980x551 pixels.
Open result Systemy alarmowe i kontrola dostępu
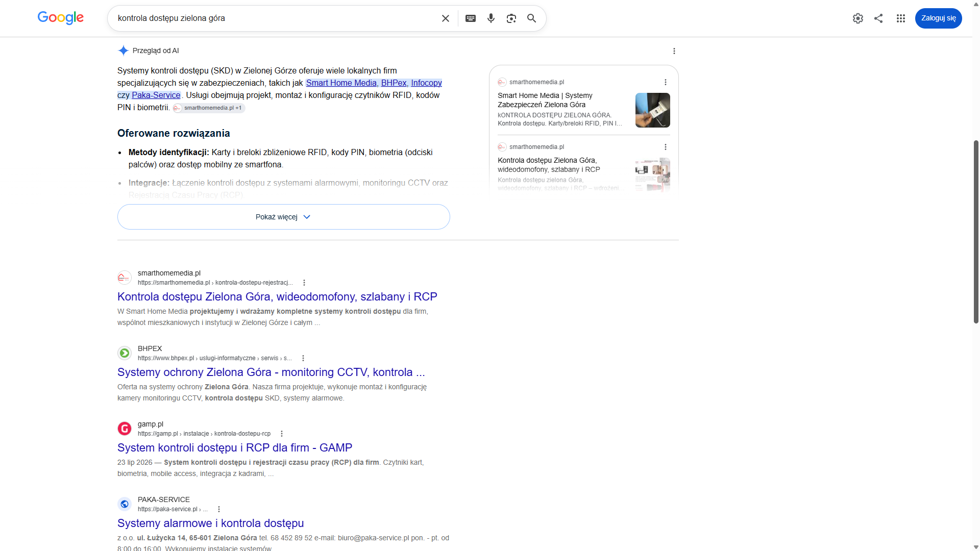point(210,523)
